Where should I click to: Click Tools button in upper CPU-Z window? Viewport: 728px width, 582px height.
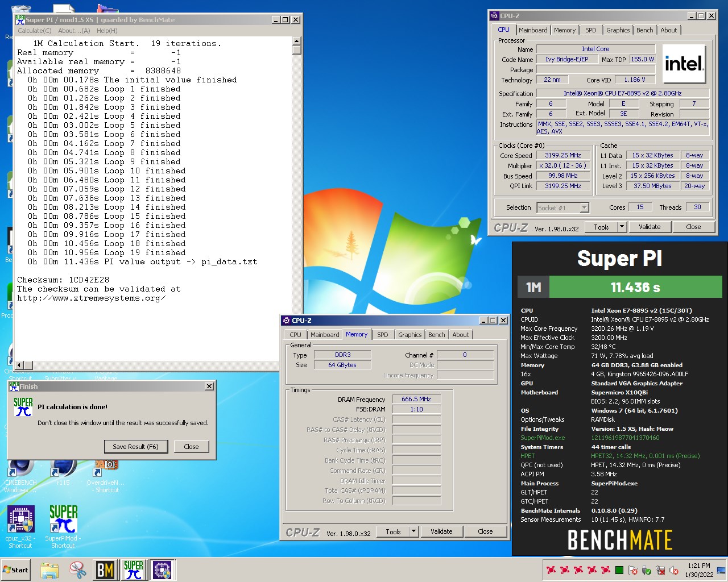[602, 227]
